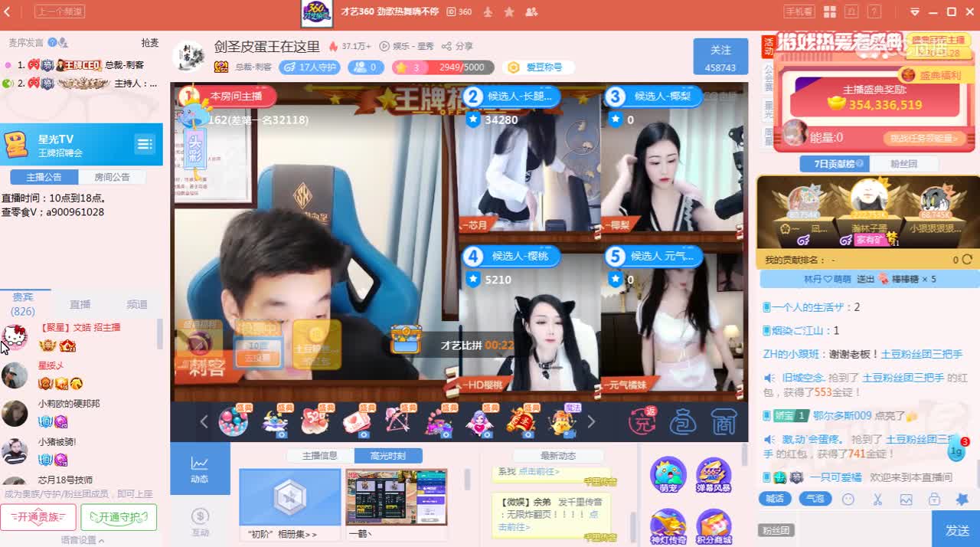The image size is (980, 547).
Task: Open the 商 shop icon
Action: 724,421
